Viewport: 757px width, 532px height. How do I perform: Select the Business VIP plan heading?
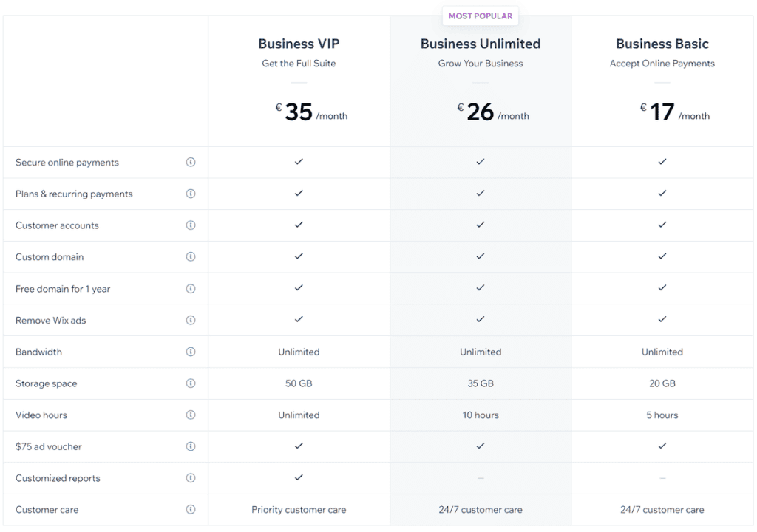pyautogui.click(x=299, y=44)
